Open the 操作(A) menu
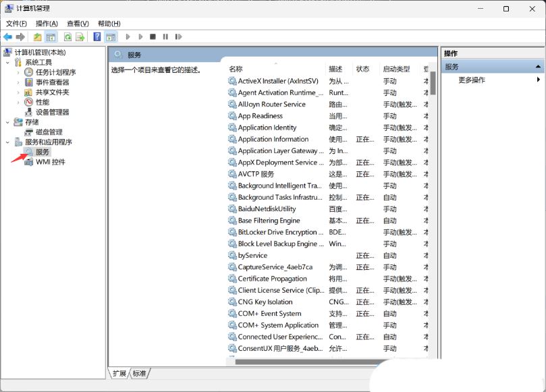The image size is (546, 392). click(47, 23)
